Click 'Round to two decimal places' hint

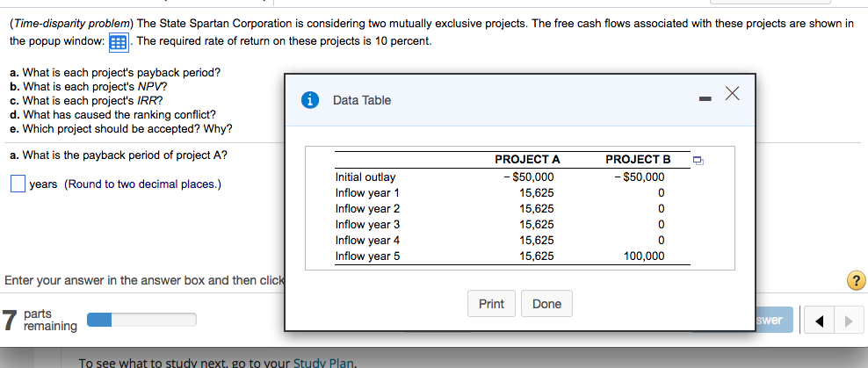pyautogui.click(x=143, y=184)
